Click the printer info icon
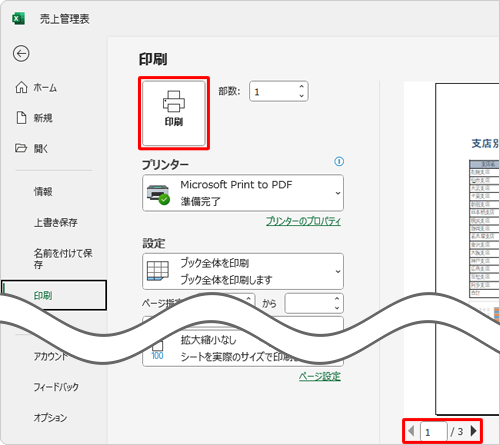 click(339, 162)
